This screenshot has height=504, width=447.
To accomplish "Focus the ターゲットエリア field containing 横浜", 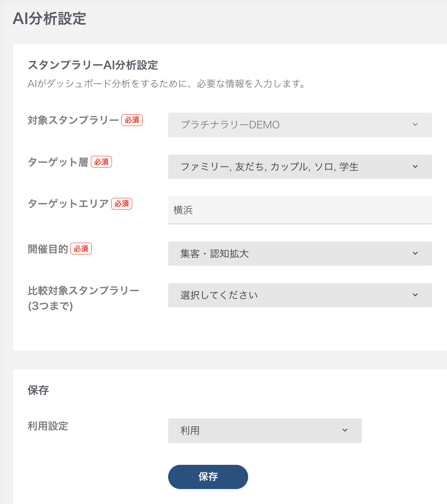I will point(300,210).
